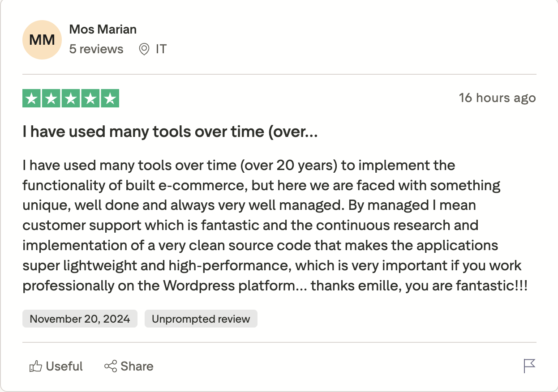Click the share icon beside Share
Image resolution: width=558 pixels, height=392 pixels.
(x=110, y=366)
